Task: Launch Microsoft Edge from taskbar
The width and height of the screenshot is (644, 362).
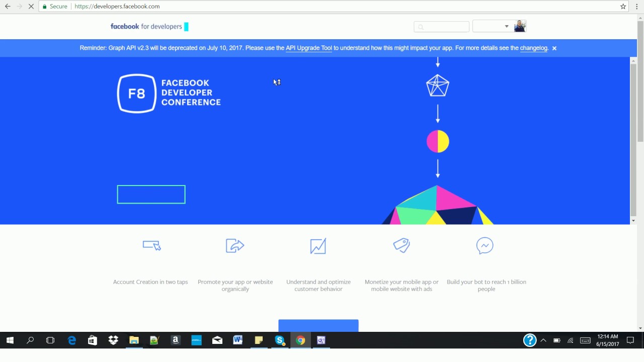Action: click(x=72, y=340)
